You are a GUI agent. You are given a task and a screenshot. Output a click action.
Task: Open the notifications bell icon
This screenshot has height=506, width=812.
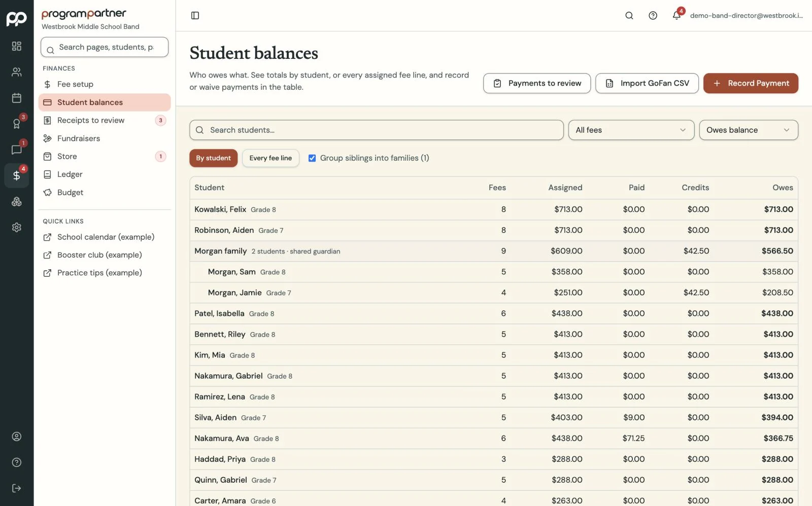click(676, 16)
